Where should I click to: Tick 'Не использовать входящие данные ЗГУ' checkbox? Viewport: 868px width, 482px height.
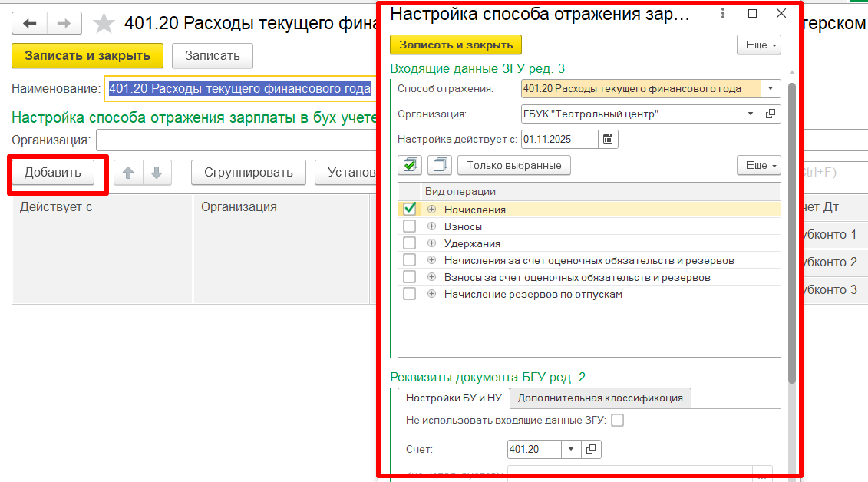(617, 420)
